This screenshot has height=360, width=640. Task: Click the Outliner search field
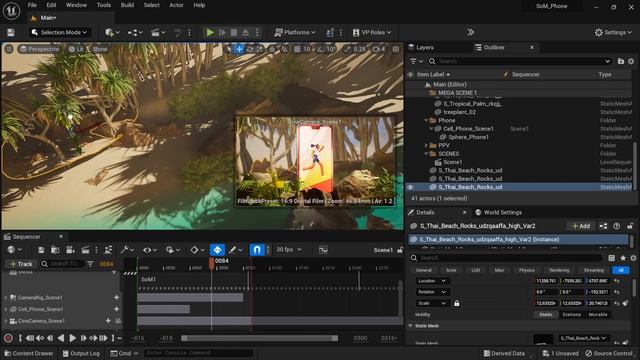pyautogui.click(x=520, y=61)
